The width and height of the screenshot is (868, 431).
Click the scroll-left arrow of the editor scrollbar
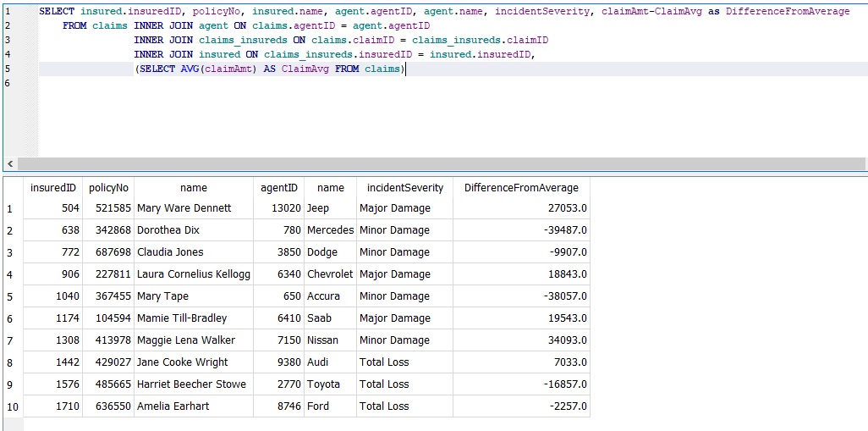(x=9, y=164)
